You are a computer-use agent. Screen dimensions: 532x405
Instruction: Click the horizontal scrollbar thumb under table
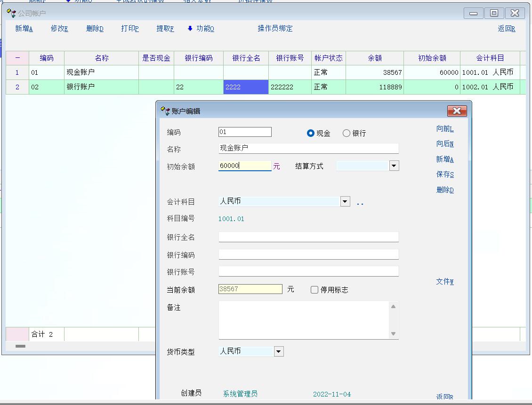(x=20, y=346)
